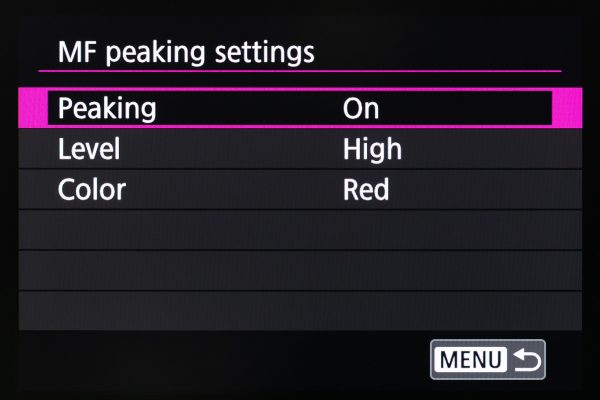Screen dimensions: 600x400
Task: Select the Peaking setting label
Action: pos(107,109)
